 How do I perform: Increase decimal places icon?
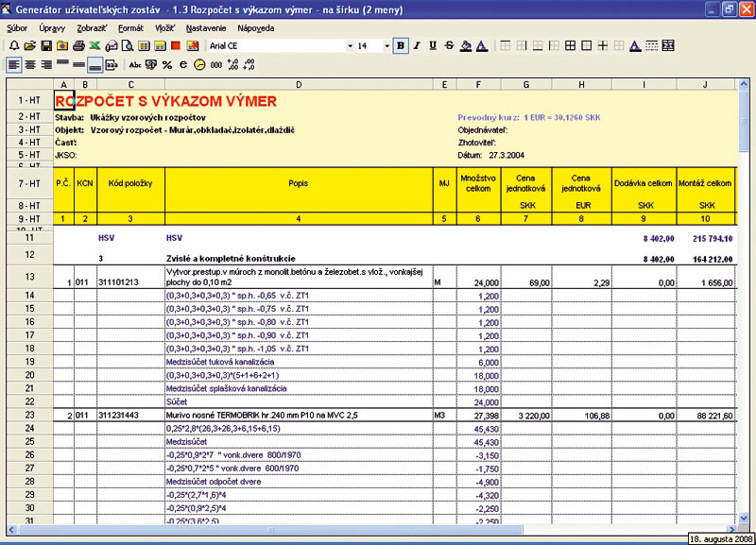tap(232, 64)
